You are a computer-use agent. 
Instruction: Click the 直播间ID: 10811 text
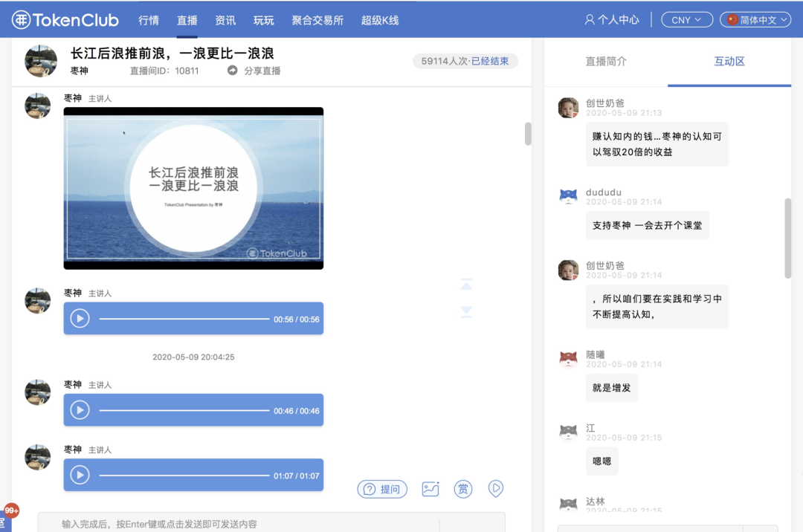tap(164, 71)
